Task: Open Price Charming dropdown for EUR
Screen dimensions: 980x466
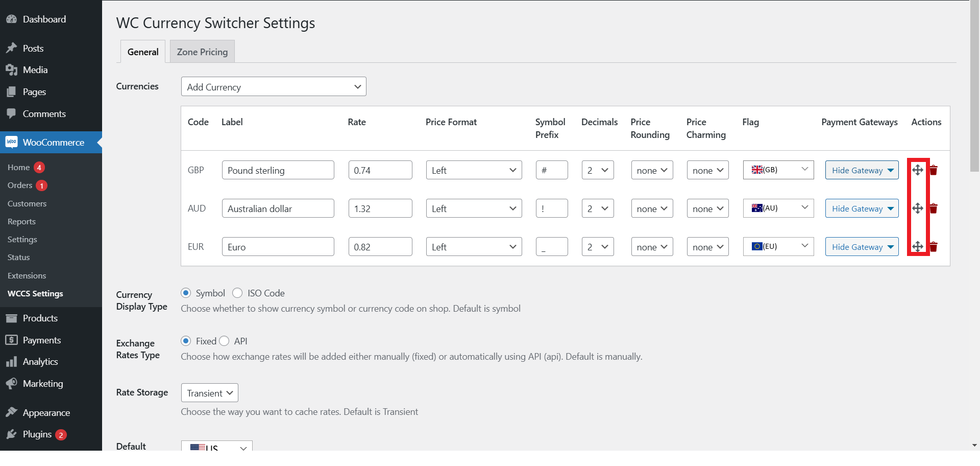Action: point(708,247)
